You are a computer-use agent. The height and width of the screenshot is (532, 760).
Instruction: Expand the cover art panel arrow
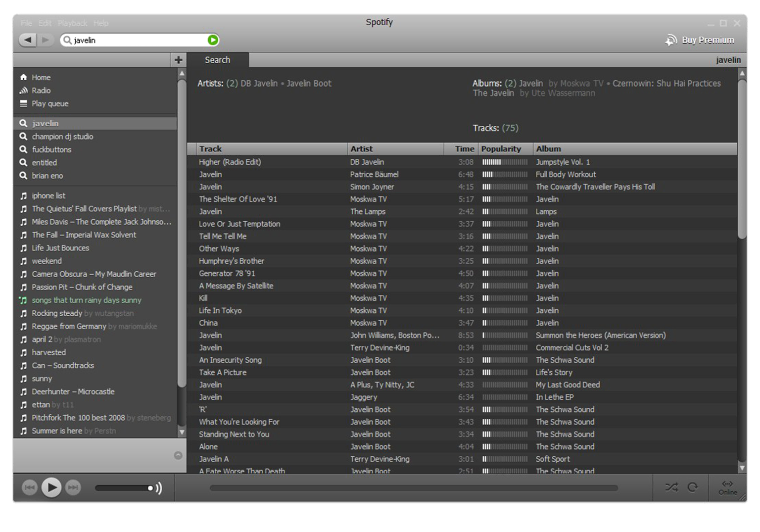click(x=178, y=455)
